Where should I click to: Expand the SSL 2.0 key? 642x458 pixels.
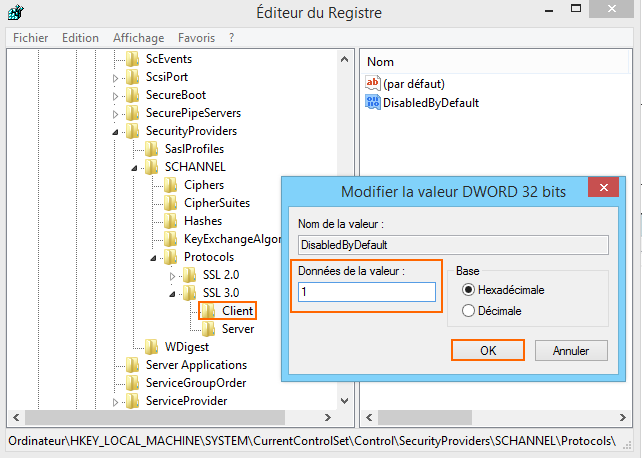pos(172,276)
